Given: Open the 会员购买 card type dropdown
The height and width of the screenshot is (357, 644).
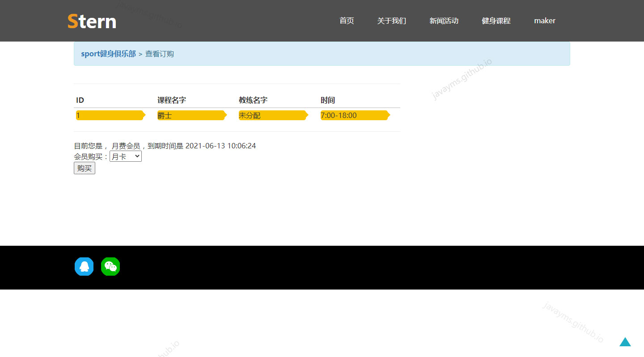Looking at the screenshot, I should coord(126,156).
